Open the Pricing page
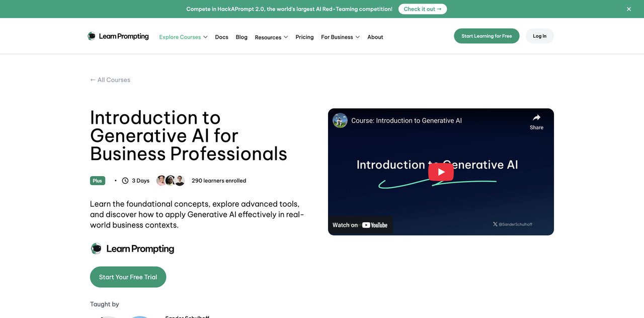The height and width of the screenshot is (318, 644). click(304, 37)
